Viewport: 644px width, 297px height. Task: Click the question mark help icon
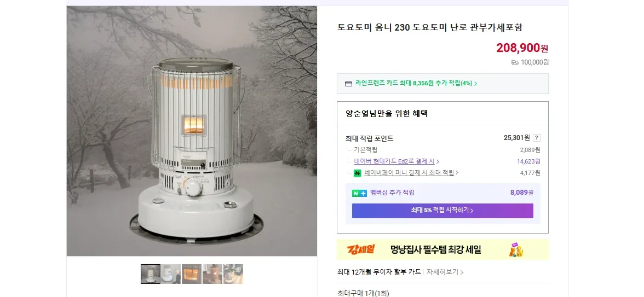(537, 138)
